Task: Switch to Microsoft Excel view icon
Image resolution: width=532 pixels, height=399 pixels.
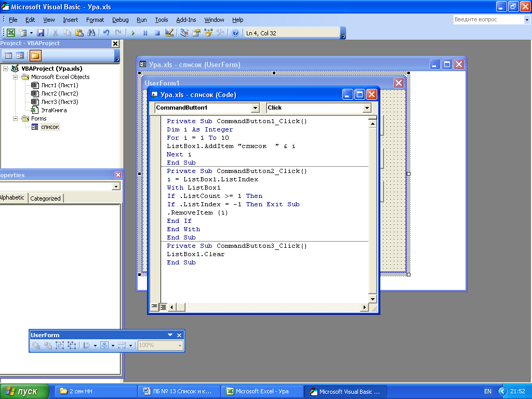Action: [x=11, y=33]
